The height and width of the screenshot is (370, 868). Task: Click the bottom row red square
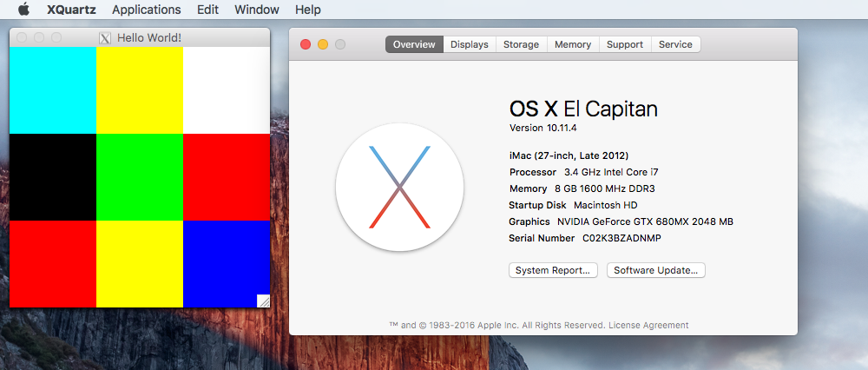53,264
